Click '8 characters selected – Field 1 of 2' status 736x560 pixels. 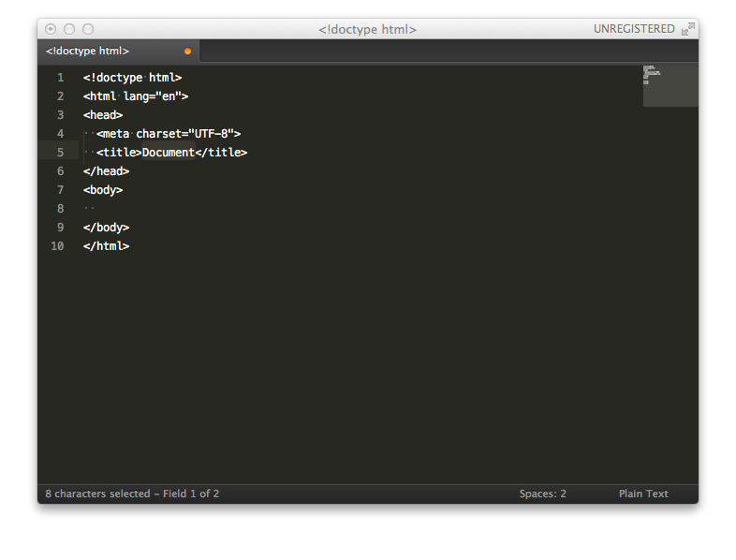click(132, 494)
